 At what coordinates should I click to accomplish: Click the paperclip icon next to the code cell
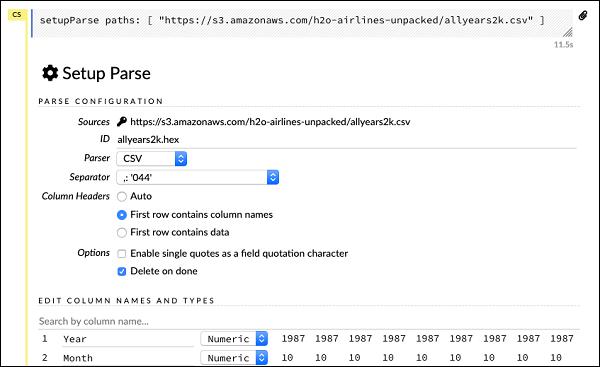tap(583, 15)
